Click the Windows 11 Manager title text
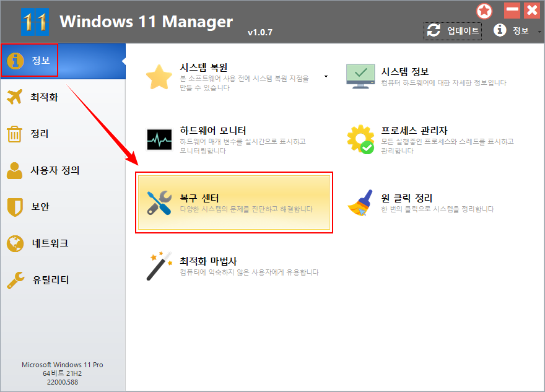 coord(146,22)
